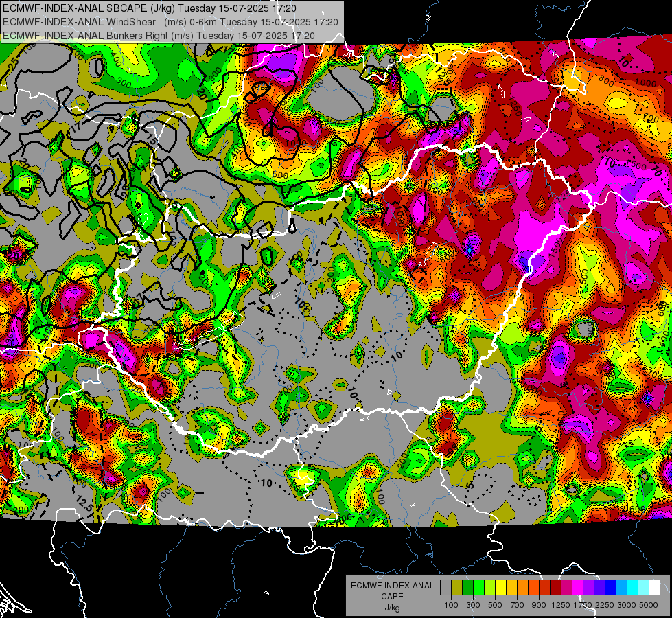The width and height of the screenshot is (672, 618).
Task: Click the amber legend swatch before 700
Action: click(511, 587)
